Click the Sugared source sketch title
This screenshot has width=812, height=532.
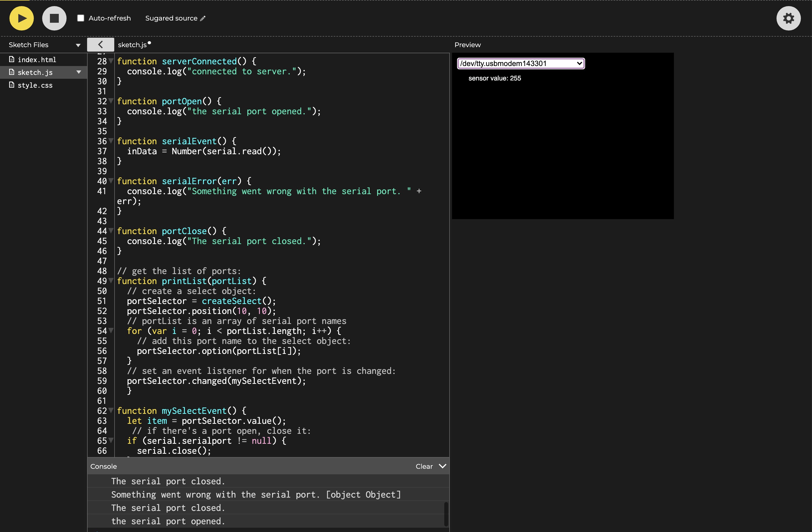click(x=171, y=18)
